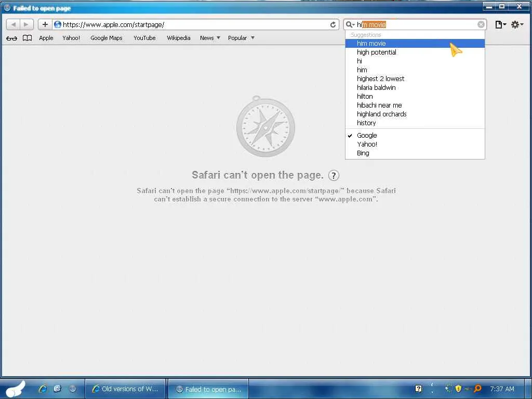Open the Google Maps bookmark
This screenshot has height=399, width=532.
106,38
